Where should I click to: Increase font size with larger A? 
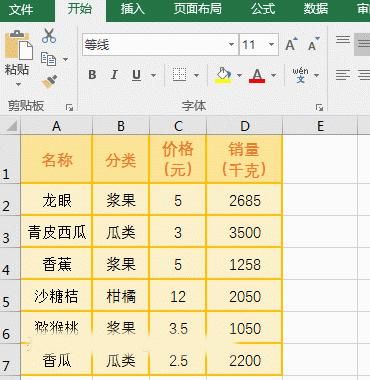pyautogui.click(x=291, y=44)
